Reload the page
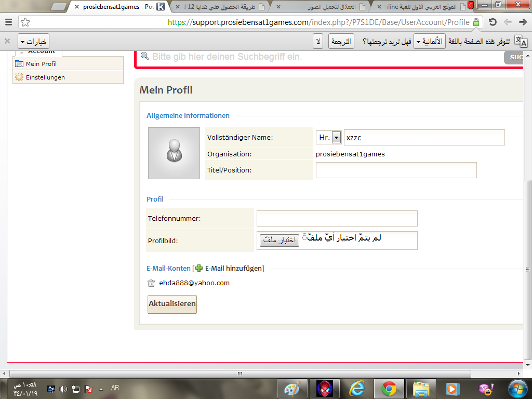This screenshot has height=399, width=532. (493, 22)
